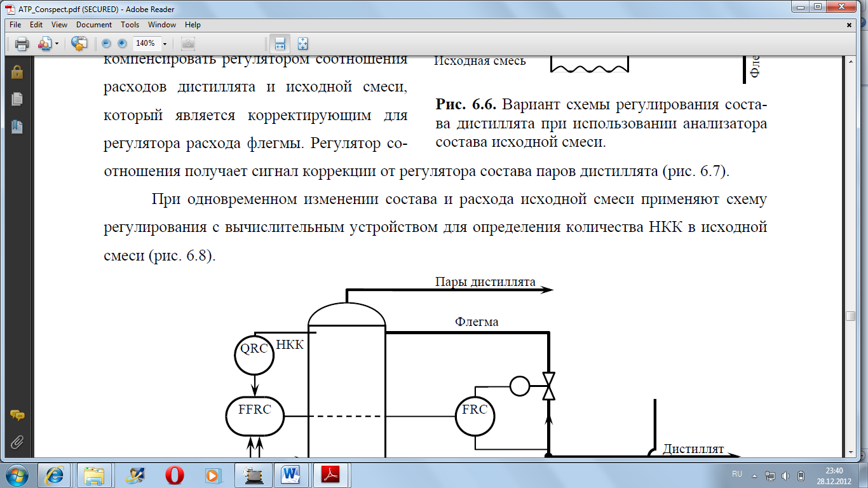Open the Opera browser taskbar icon
This screenshot has height=488, width=868.
[x=173, y=474]
